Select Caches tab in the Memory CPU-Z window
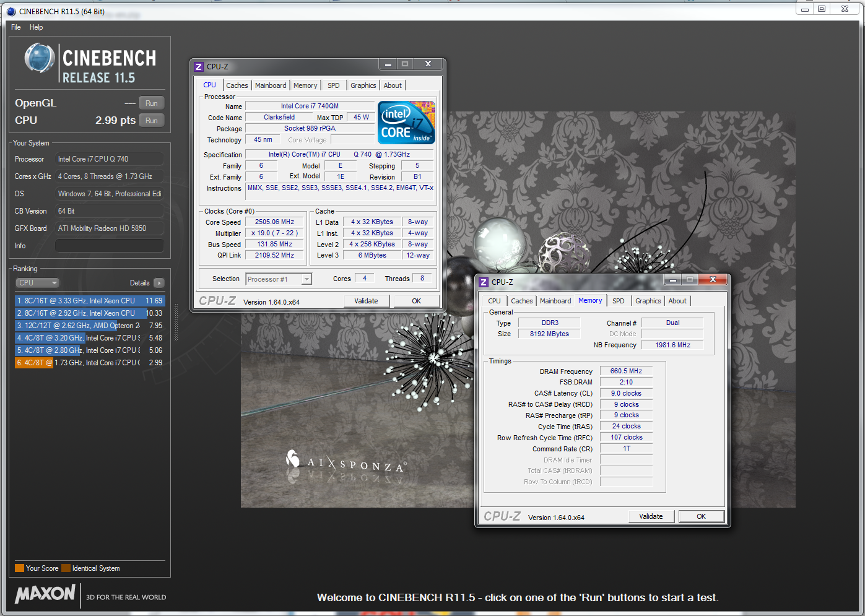865x616 pixels. [x=522, y=301]
